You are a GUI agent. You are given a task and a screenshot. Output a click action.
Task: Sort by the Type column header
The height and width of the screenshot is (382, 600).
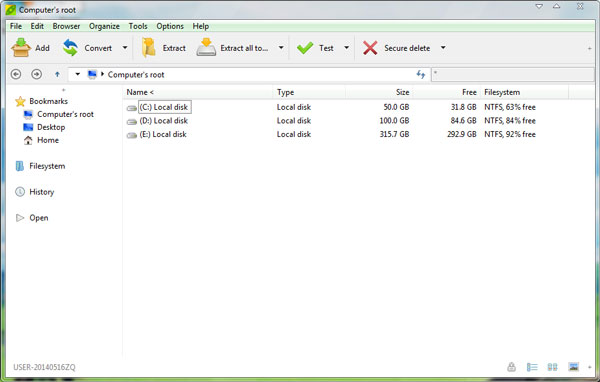coord(309,92)
